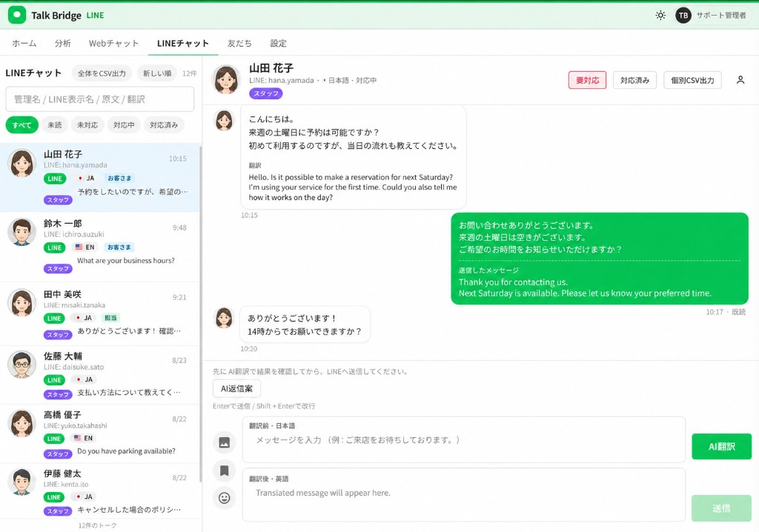Select the 山田 花子 row in chat list
This screenshot has width=759, height=532.
[100, 177]
